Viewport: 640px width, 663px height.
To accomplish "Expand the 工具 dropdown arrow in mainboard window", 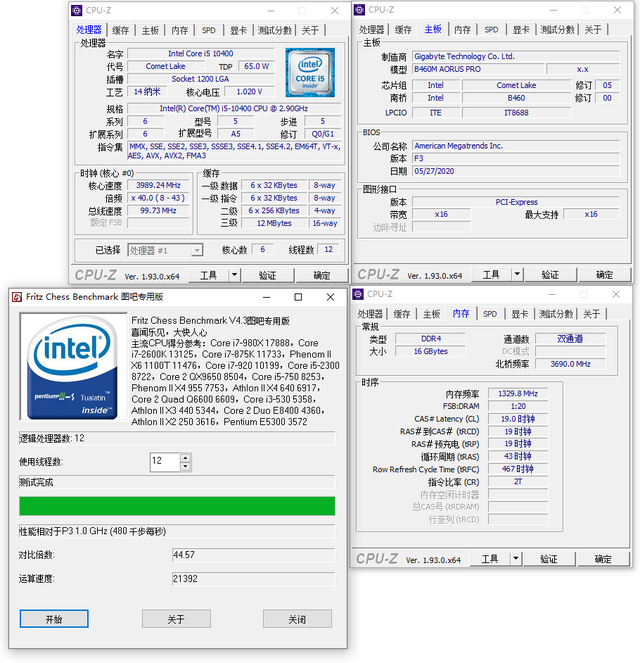I will click(x=517, y=274).
